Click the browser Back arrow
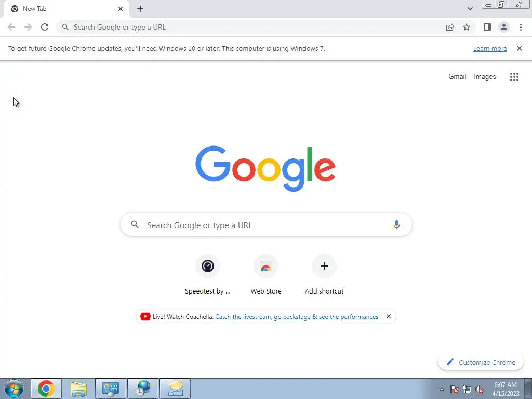Image resolution: width=532 pixels, height=399 pixels. [11, 27]
